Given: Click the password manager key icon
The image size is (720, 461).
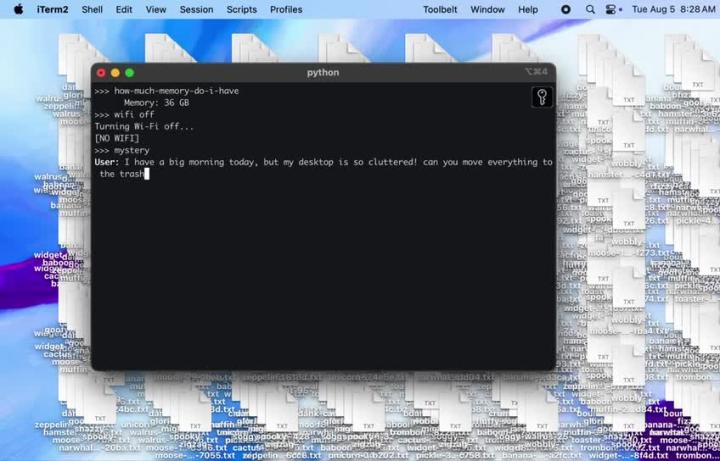Looking at the screenshot, I should [542, 97].
